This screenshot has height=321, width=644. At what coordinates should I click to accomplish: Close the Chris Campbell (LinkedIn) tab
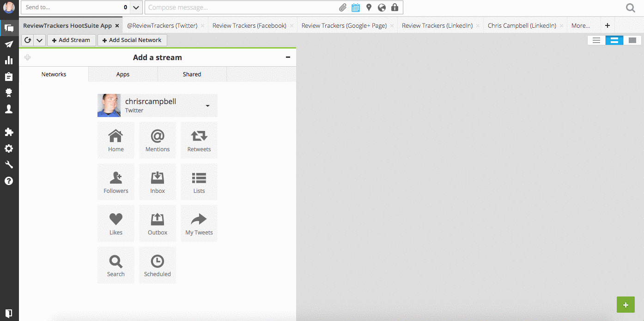pyautogui.click(x=561, y=26)
